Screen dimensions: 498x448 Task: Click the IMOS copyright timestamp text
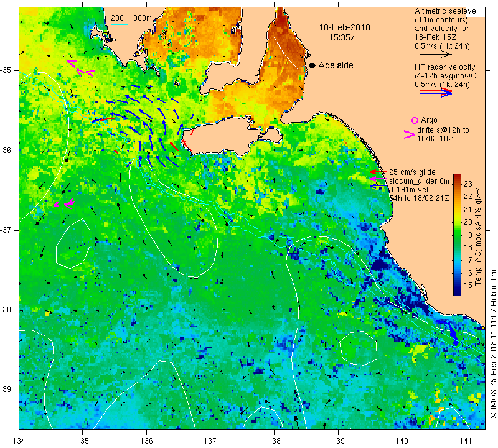493,343
